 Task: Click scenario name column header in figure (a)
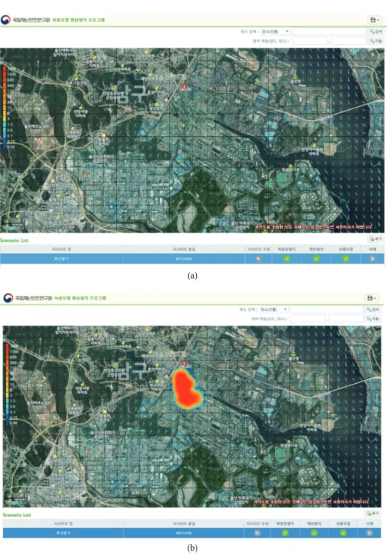coord(61,249)
